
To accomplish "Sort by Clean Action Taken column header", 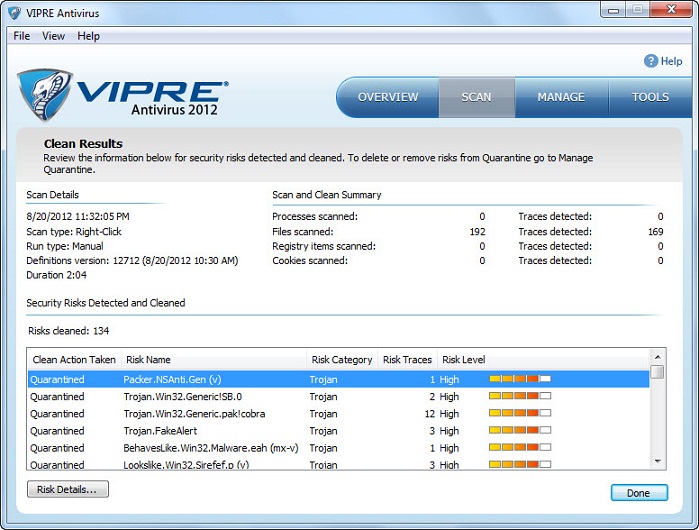I will 74,360.
